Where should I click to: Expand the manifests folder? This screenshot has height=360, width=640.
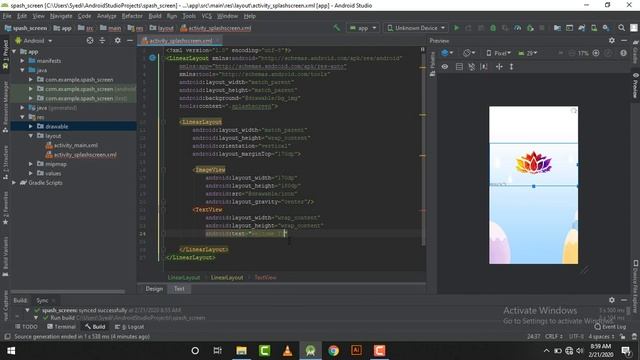22,61
